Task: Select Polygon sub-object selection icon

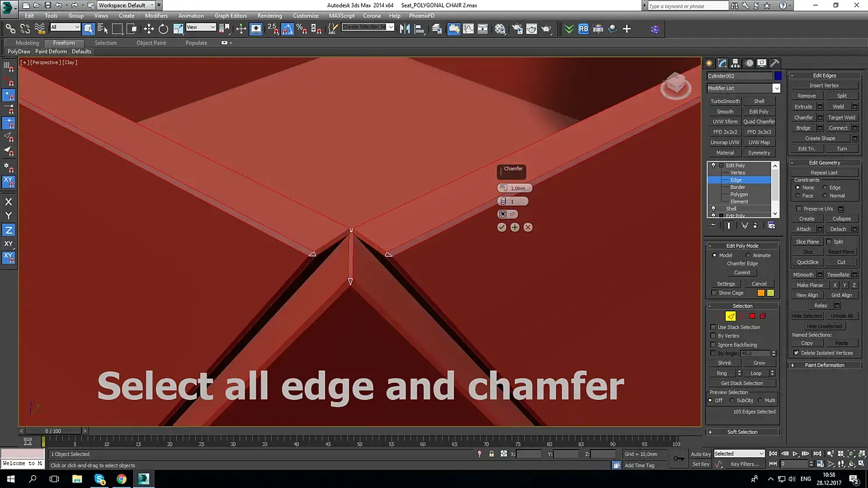Action: click(x=752, y=316)
